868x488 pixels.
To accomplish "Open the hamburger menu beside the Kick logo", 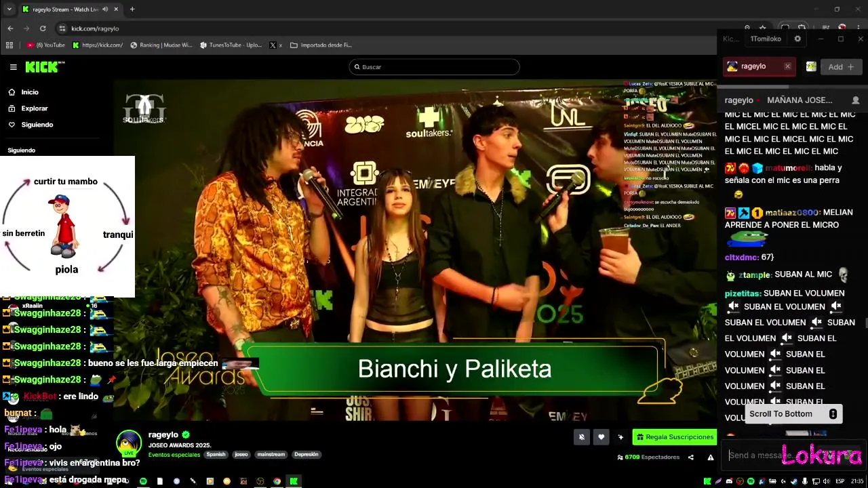I will point(13,67).
